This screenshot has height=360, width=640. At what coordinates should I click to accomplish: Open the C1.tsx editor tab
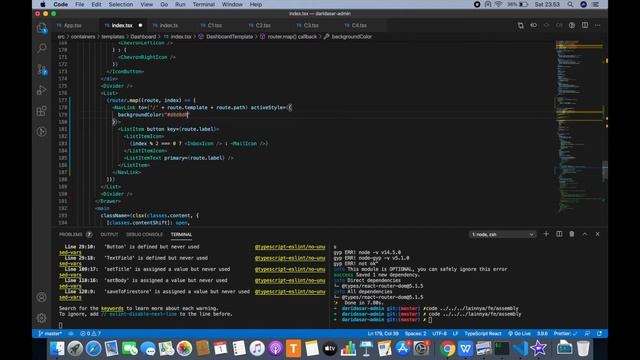pos(214,25)
